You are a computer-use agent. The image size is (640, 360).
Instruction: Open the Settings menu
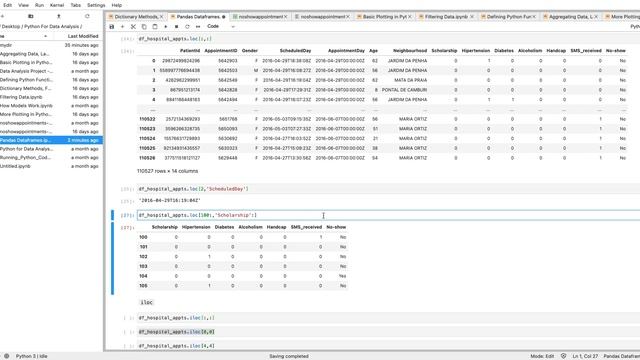[96, 5]
